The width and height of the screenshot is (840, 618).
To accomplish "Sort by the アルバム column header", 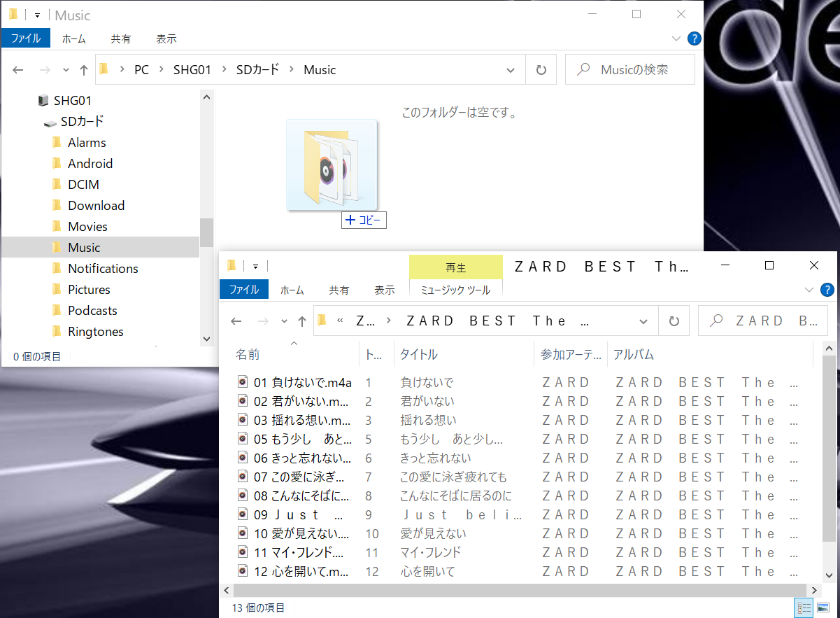I will tap(634, 355).
